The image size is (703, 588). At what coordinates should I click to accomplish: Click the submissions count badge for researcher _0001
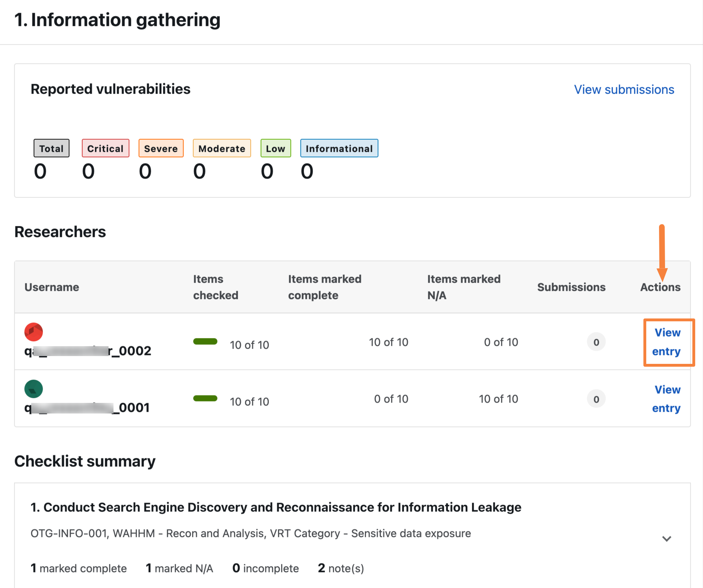596,399
